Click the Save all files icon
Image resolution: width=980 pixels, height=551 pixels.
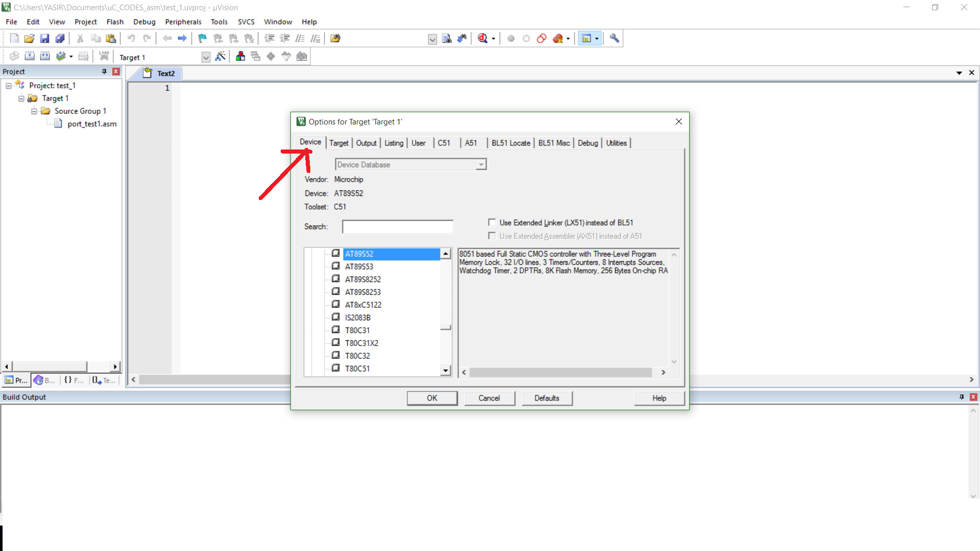tap(60, 38)
